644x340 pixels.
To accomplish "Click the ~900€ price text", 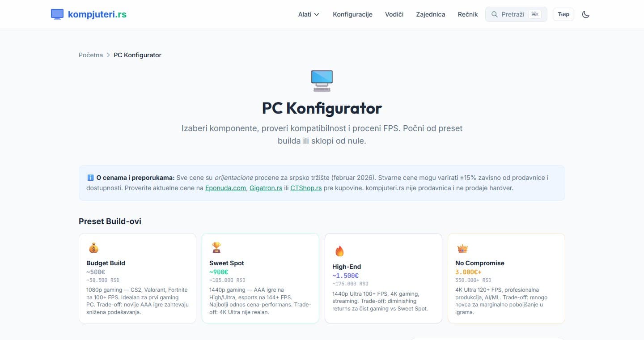I will 219,272.
